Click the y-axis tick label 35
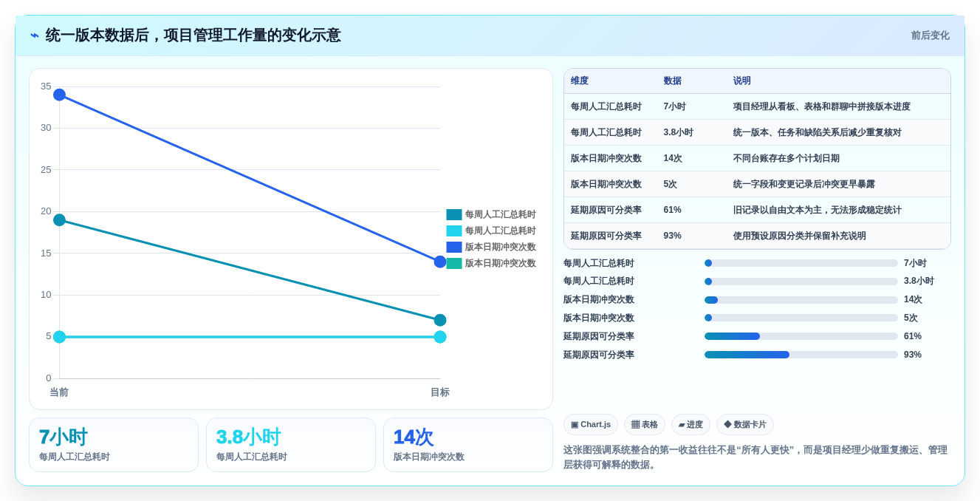 46,86
